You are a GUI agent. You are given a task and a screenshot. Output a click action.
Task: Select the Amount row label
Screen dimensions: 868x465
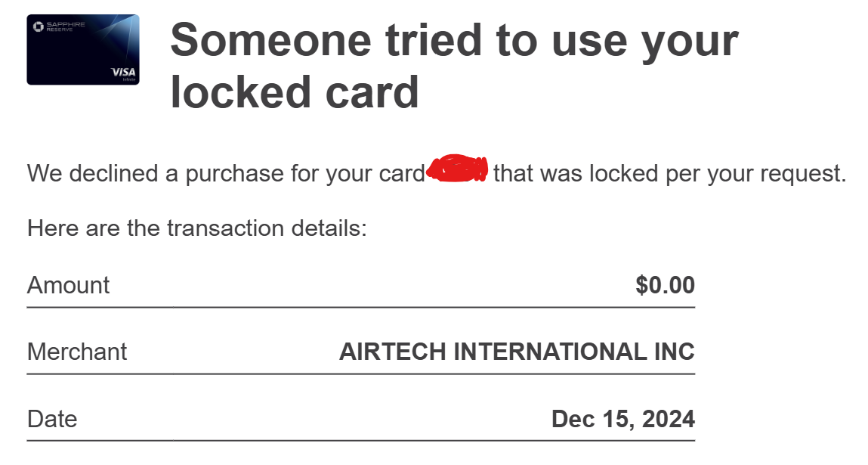pyautogui.click(x=68, y=285)
